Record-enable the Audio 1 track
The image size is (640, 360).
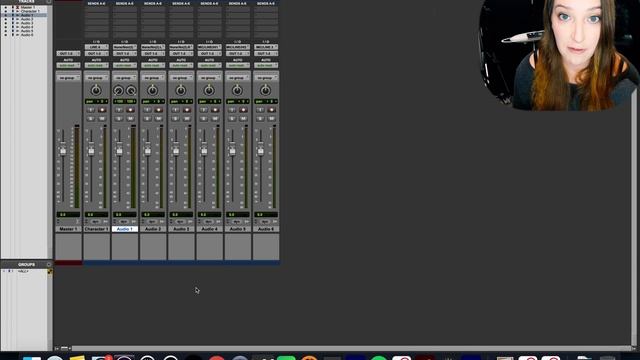(130, 110)
